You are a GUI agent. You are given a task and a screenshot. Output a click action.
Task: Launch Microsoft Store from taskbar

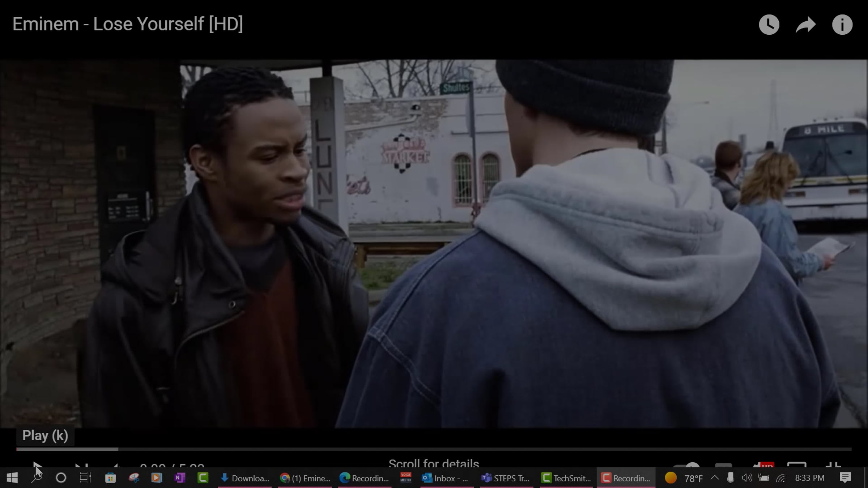[110, 478]
